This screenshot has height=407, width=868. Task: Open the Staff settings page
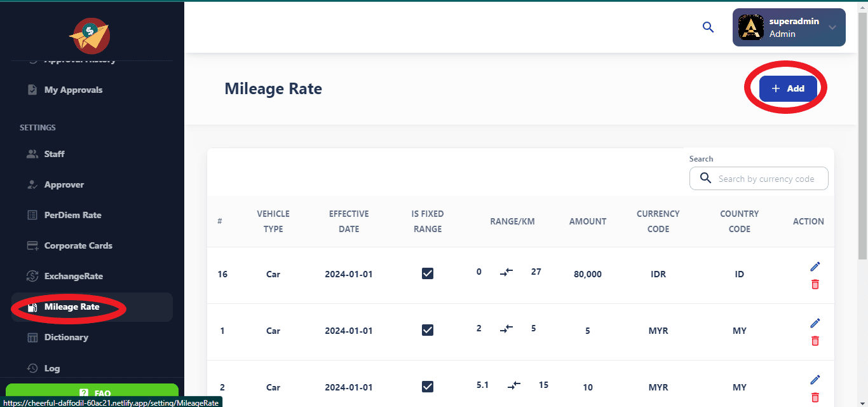tap(55, 154)
